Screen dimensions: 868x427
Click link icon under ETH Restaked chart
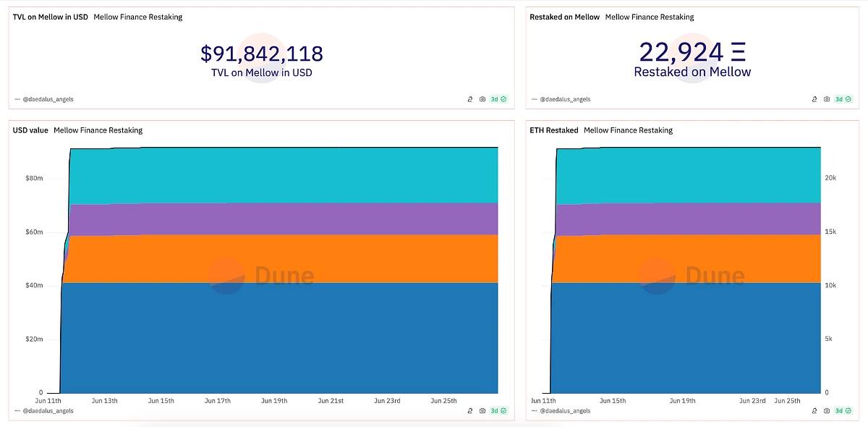(814, 411)
